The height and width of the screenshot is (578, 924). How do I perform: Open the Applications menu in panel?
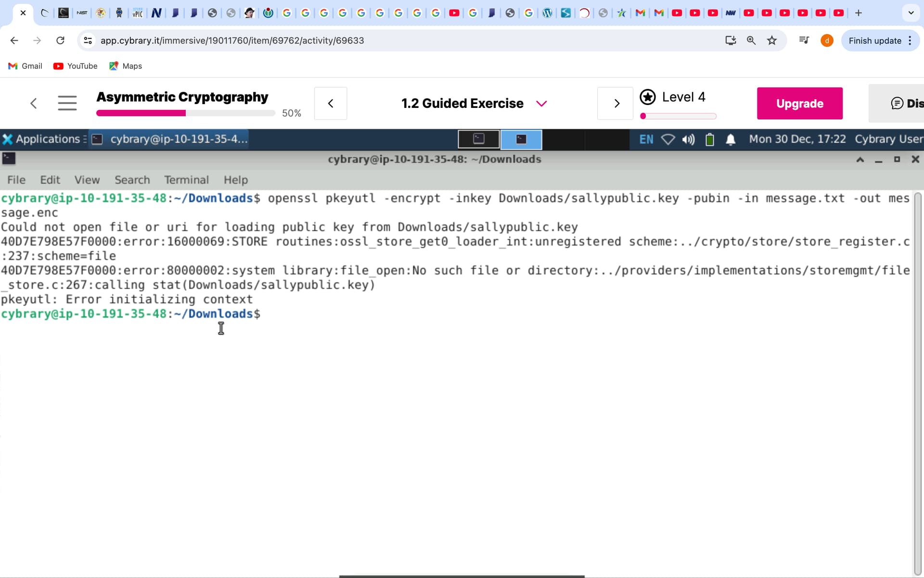(x=42, y=139)
